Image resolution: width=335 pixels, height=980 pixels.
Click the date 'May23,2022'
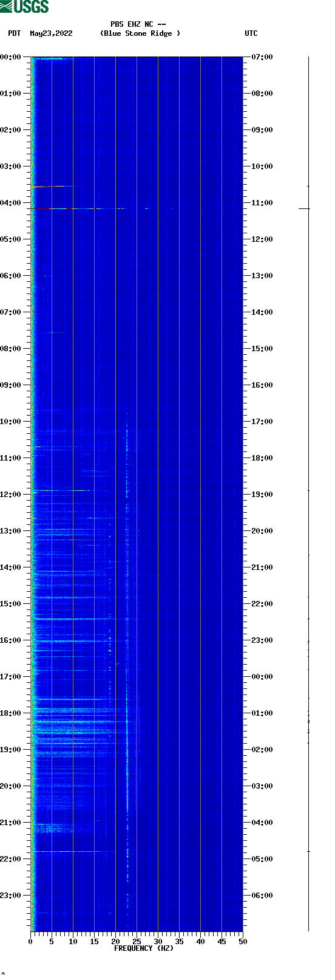(51, 33)
